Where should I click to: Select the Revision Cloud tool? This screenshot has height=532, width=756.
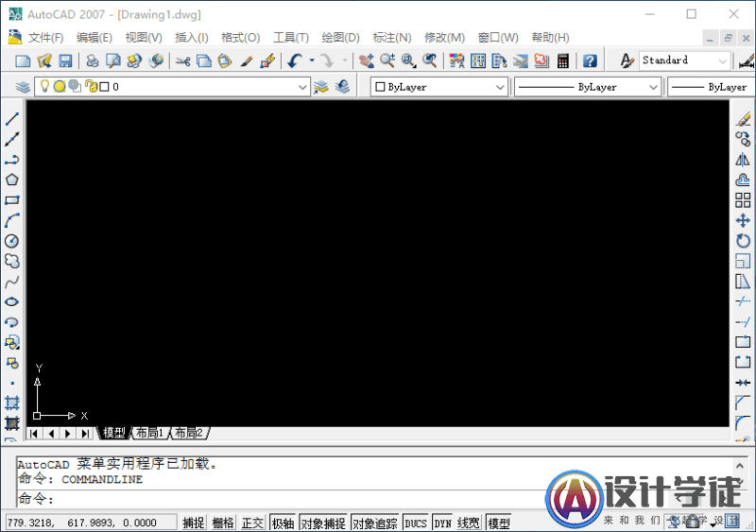pos(12,261)
